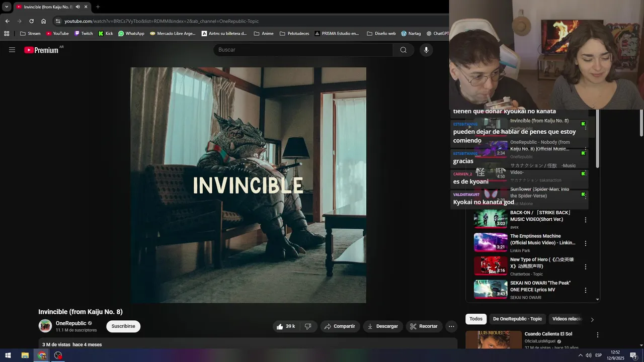Open the Windows Start menu
Viewport: 644px width, 362px height.
pos(8,355)
